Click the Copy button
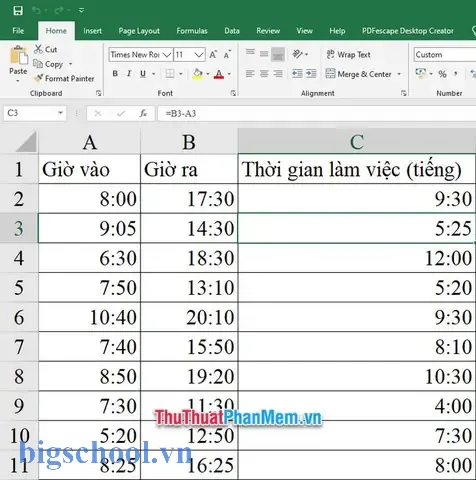476x480 pixels. (x=48, y=64)
